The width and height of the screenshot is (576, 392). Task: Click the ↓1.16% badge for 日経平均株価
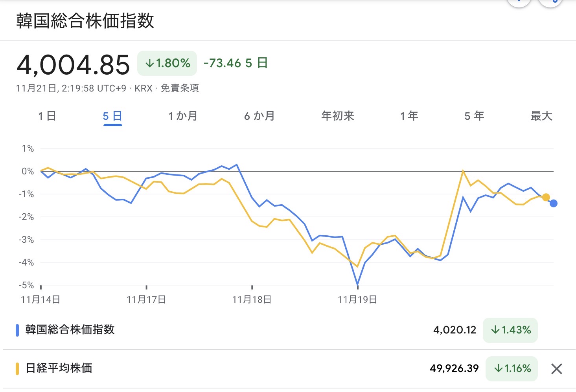pos(512,368)
